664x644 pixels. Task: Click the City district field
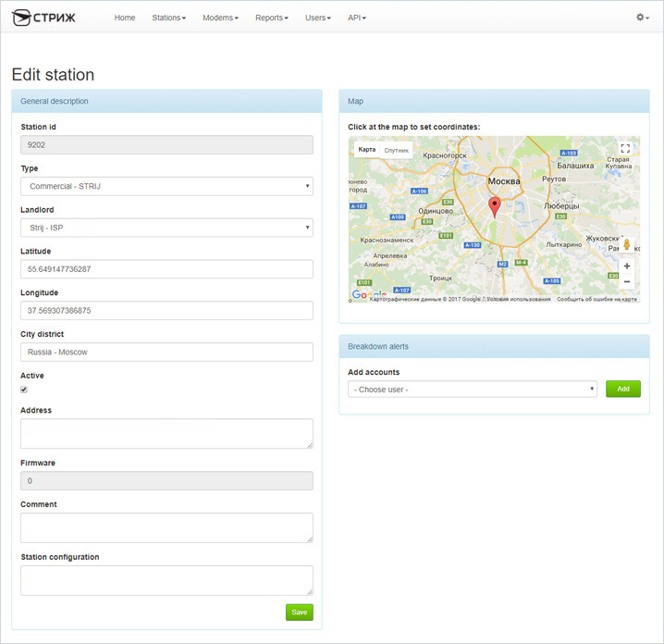(x=166, y=353)
